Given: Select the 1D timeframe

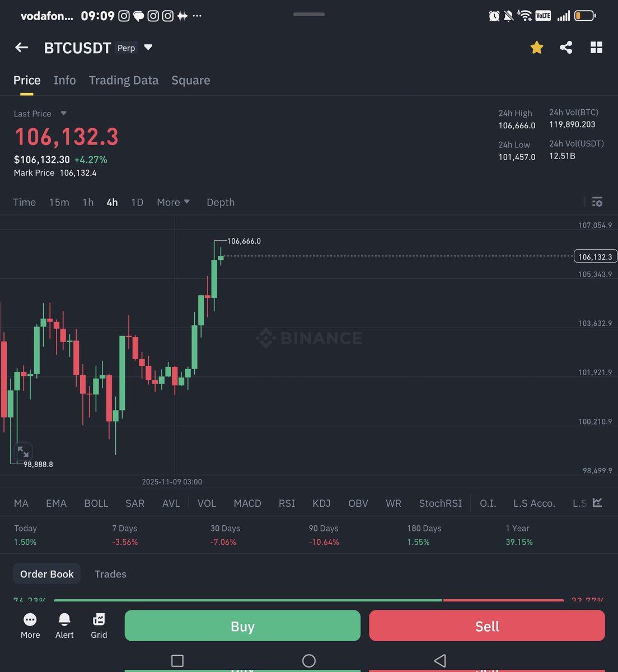Looking at the screenshot, I should pos(137,202).
